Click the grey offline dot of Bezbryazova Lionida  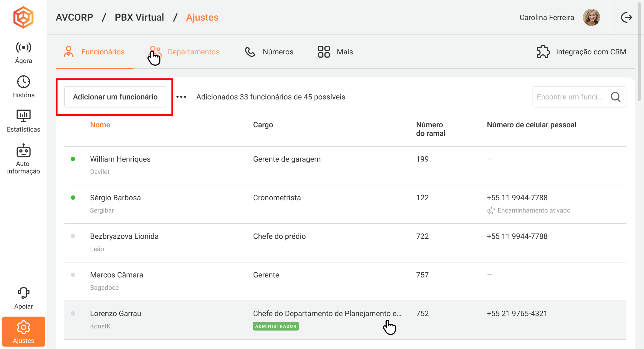coord(73,236)
